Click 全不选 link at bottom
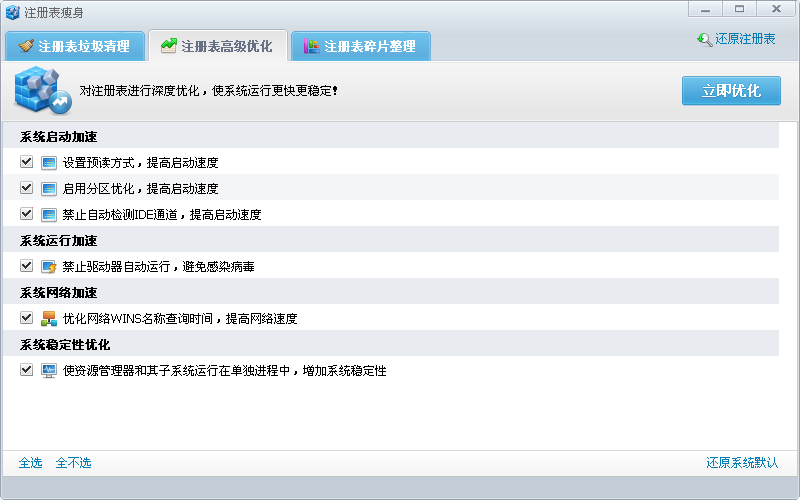 (x=73, y=463)
